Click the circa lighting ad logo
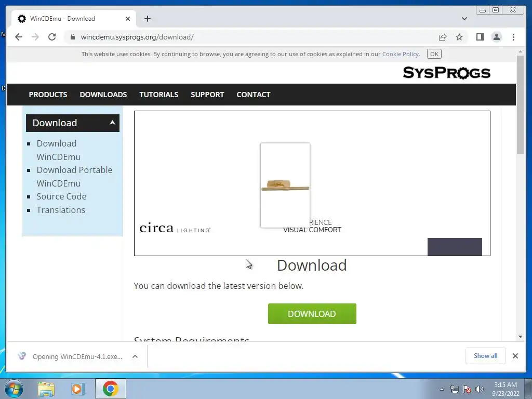Viewport: 532px width, 399px height. pyautogui.click(x=175, y=228)
